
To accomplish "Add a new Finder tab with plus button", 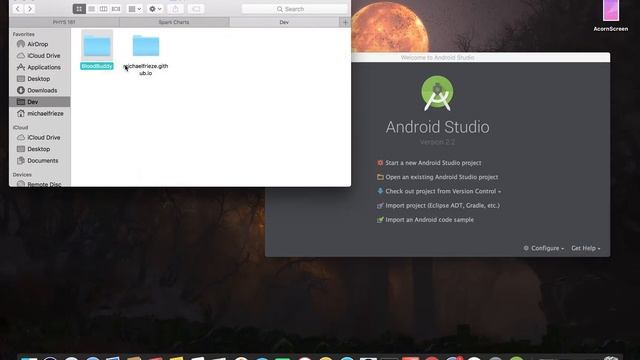I will (345, 22).
